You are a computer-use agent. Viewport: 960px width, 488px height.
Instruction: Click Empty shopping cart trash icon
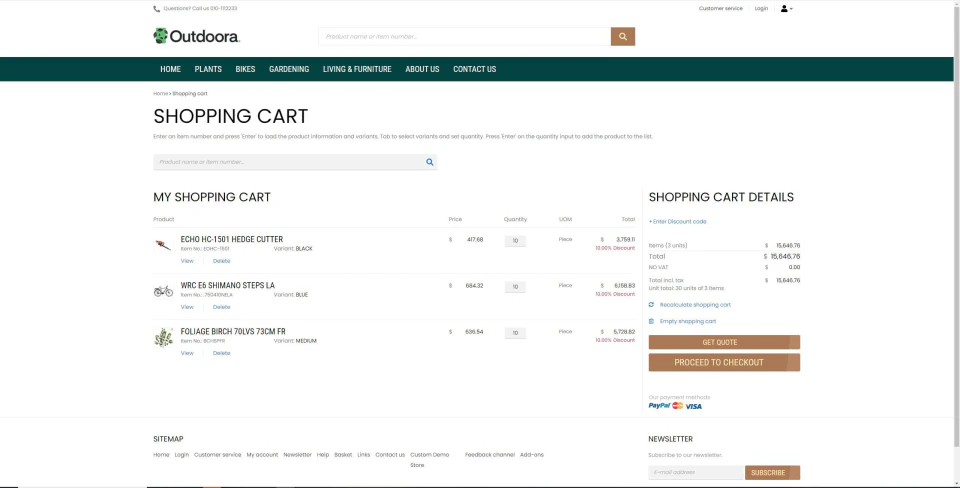click(651, 321)
